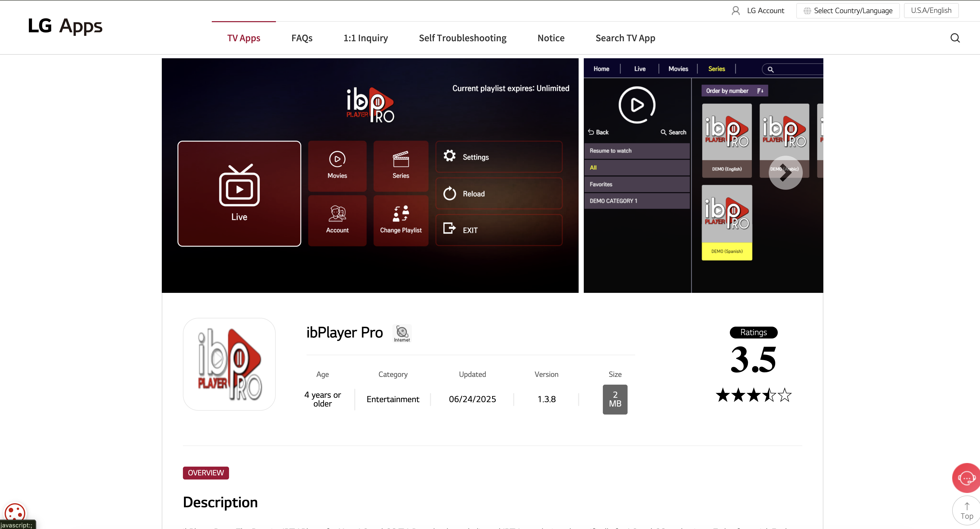Click the Reload icon in screenshot
The image size is (980, 529).
click(x=449, y=193)
